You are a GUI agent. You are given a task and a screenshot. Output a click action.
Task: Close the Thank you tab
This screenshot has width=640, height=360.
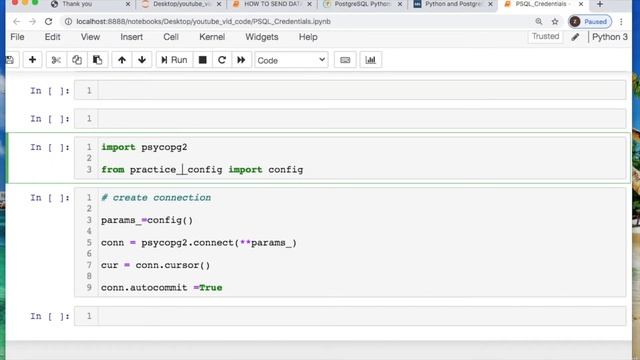pyautogui.click(x=128, y=4)
